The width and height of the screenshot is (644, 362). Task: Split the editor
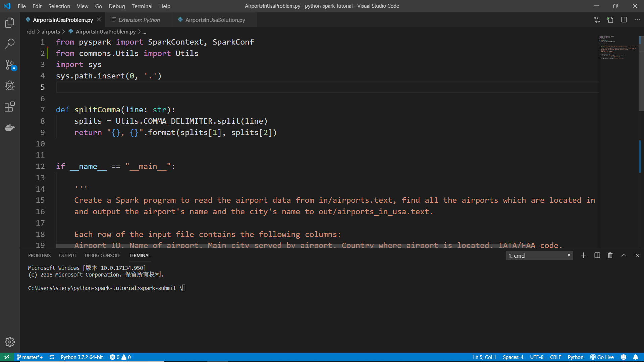point(624,20)
